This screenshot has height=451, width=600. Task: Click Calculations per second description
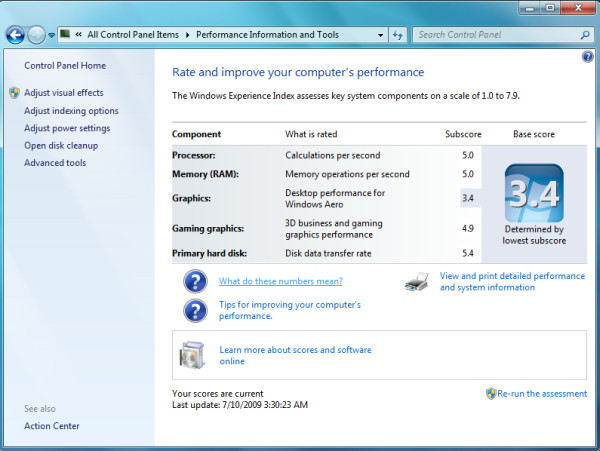[333, 155]
